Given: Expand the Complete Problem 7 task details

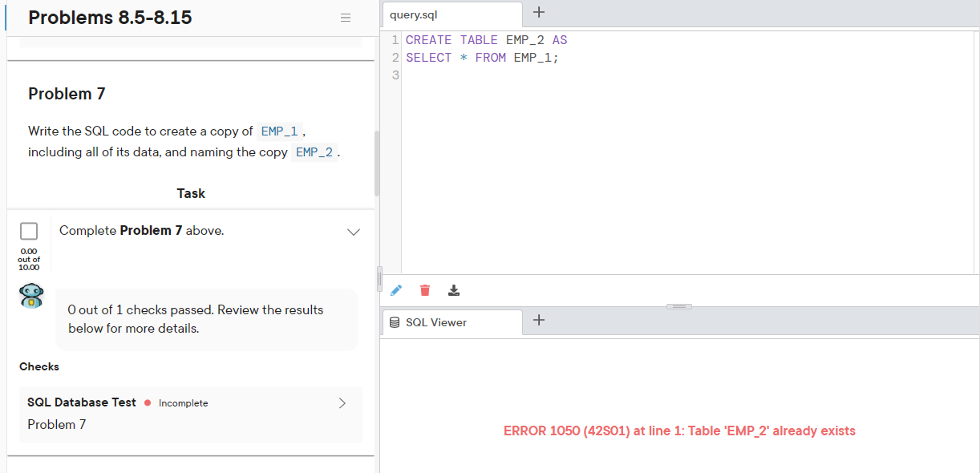Looking at the screenshot, I should [x=354, y=232].
